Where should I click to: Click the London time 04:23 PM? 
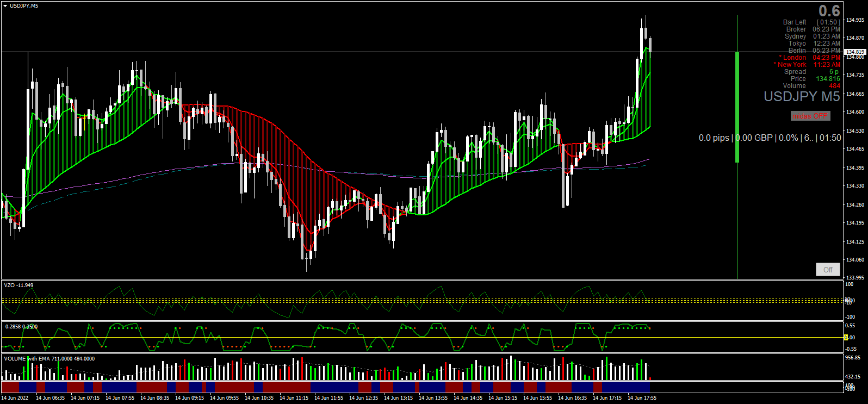[x=827, y=58]
